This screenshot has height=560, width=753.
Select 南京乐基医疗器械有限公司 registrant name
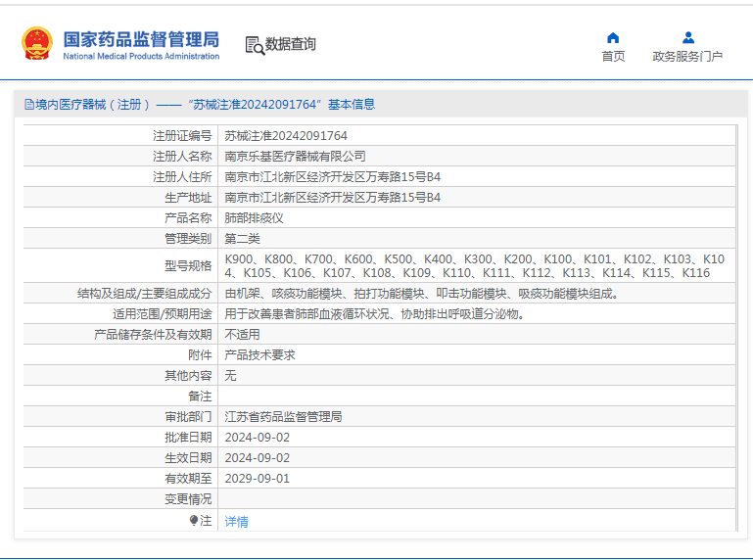(296, 156)
